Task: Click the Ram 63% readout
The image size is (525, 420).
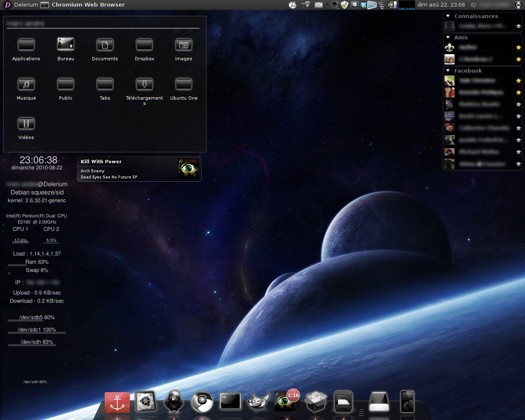Action: [37, 262]
